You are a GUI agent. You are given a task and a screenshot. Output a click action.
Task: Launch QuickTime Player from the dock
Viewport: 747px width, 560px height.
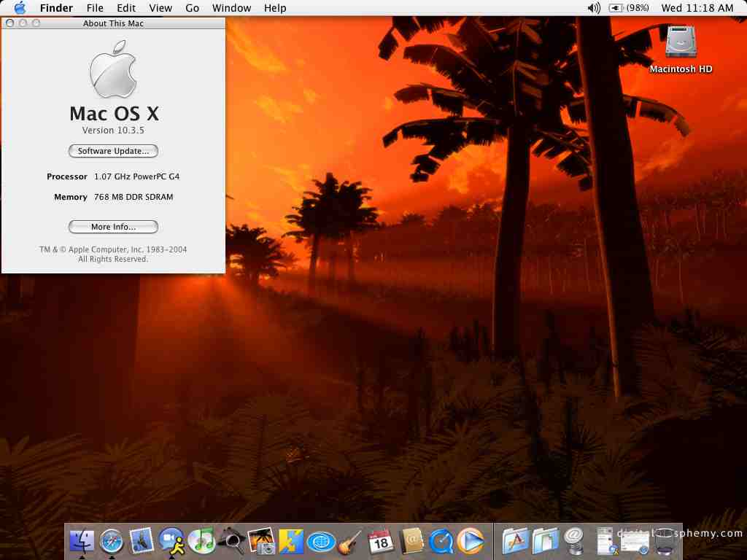[441, 542]
